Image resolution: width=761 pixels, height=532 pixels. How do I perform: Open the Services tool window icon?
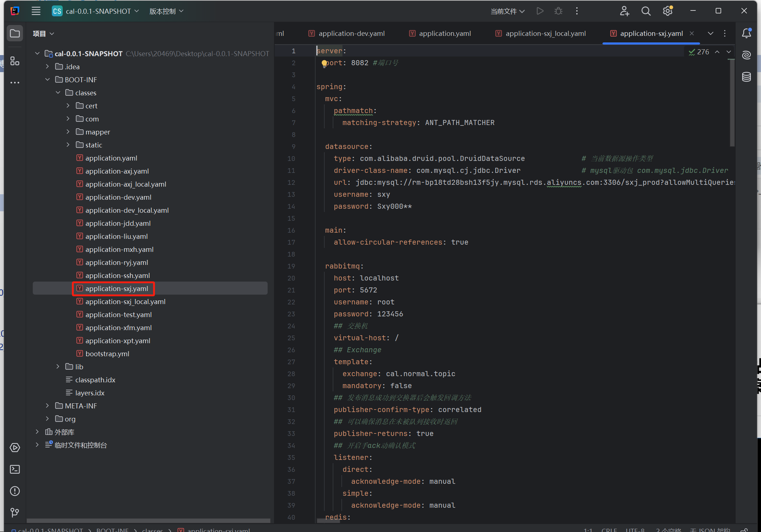(x=15, y=448)
